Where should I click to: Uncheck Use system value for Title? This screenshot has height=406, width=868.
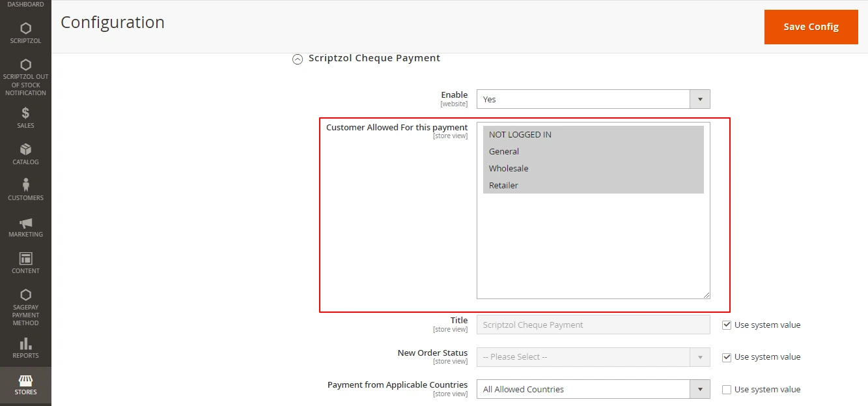[x=727, y=325]
